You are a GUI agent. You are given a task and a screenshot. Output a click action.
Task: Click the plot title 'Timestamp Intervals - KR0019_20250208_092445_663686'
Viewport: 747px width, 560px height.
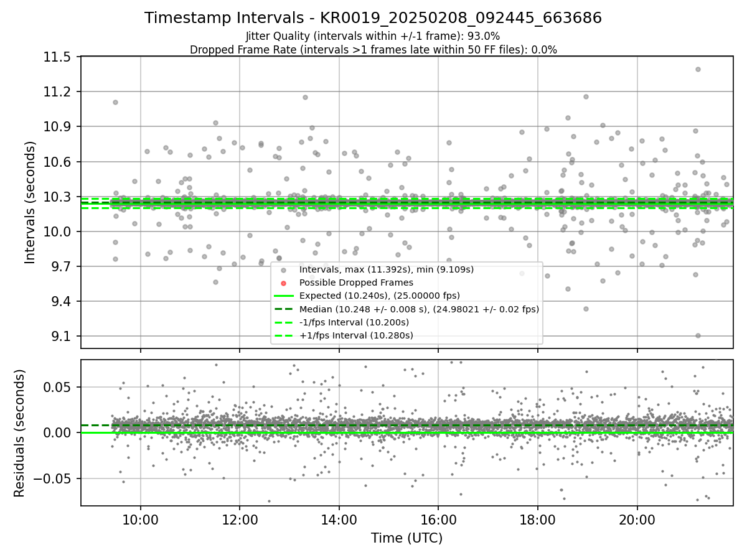[x=373, y=18]
